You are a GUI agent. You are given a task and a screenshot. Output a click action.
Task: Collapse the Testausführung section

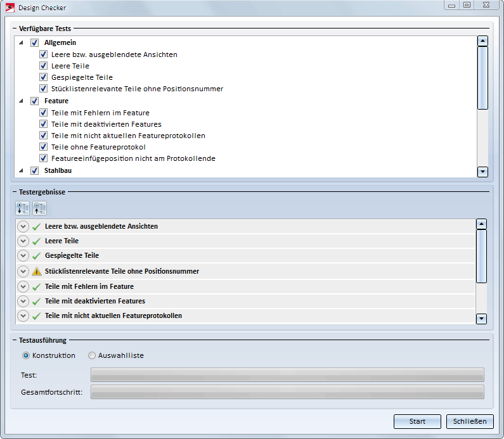click(15, 340)
